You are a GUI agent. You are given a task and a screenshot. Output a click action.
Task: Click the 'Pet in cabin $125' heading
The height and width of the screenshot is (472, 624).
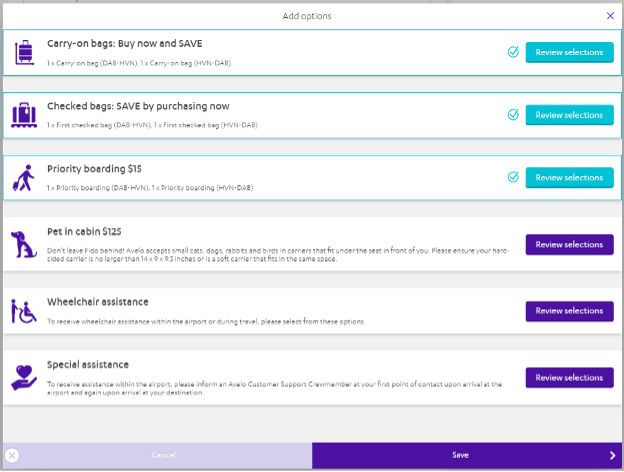click(84, 232)
